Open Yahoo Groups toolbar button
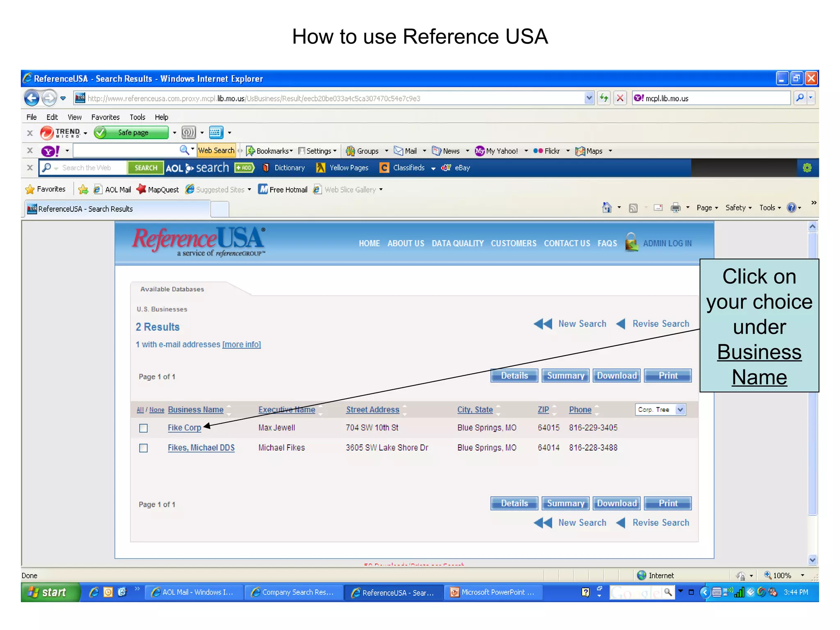Viewport: 840px width, 630px height. tap(363, 151)
